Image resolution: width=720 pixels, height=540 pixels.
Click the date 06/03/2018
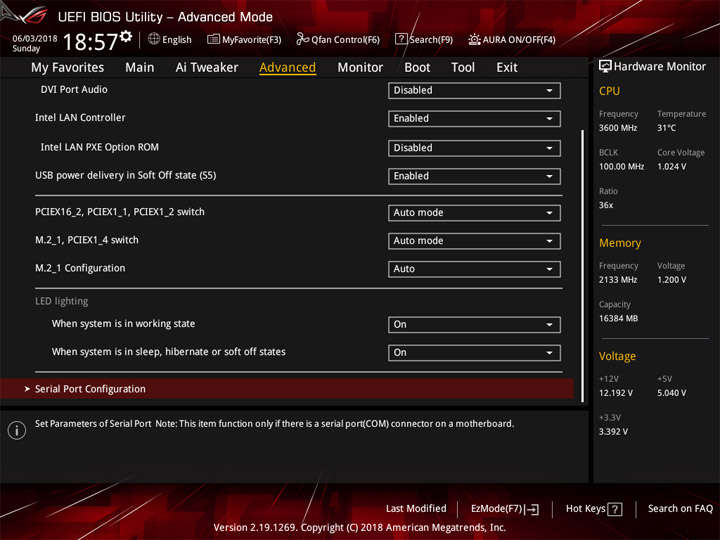pyautogui.click(x=35, y=38)
